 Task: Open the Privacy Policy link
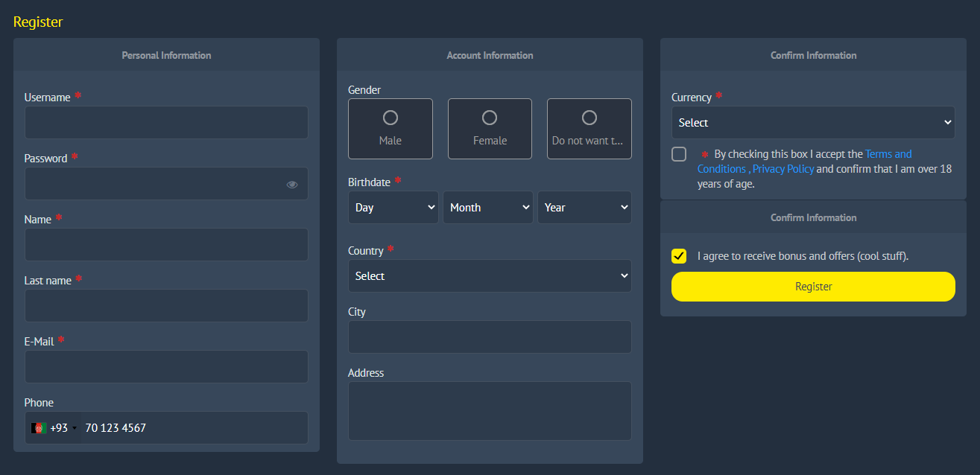coord(783,168)
